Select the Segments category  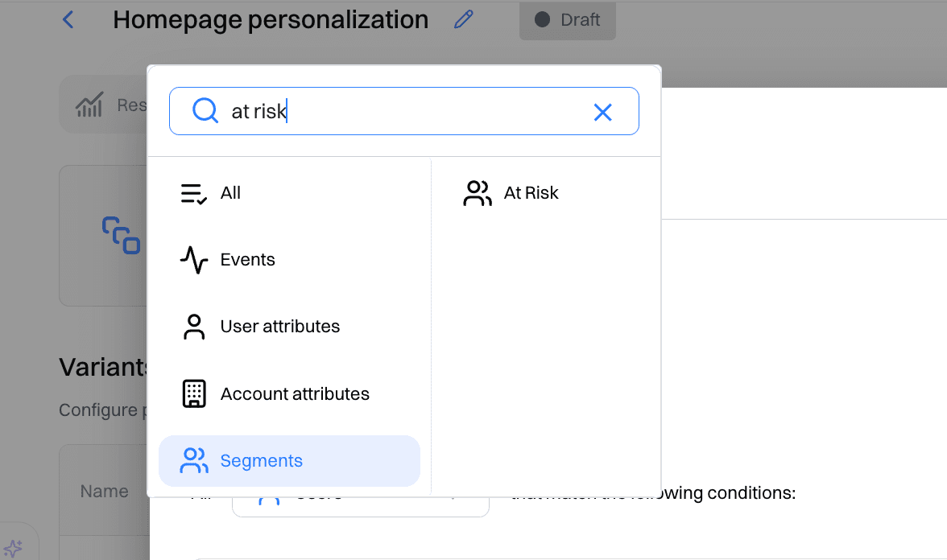tap(261, 461)
